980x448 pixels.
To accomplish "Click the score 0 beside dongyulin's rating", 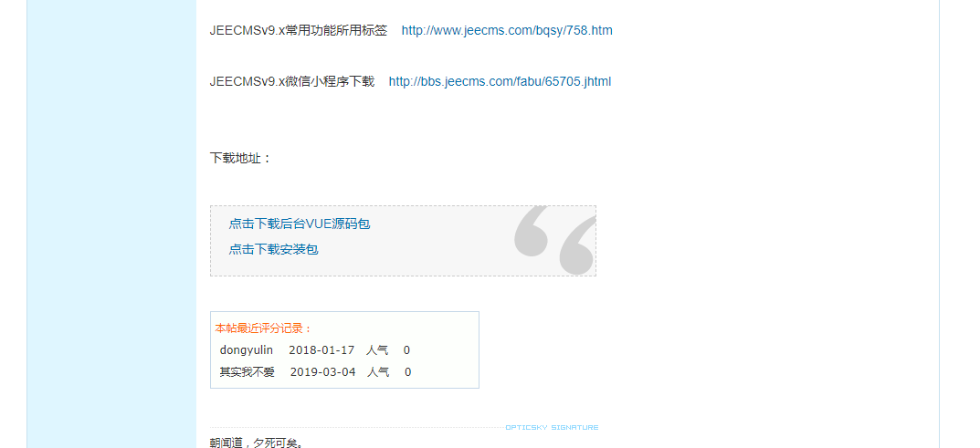I will (406, 350).
